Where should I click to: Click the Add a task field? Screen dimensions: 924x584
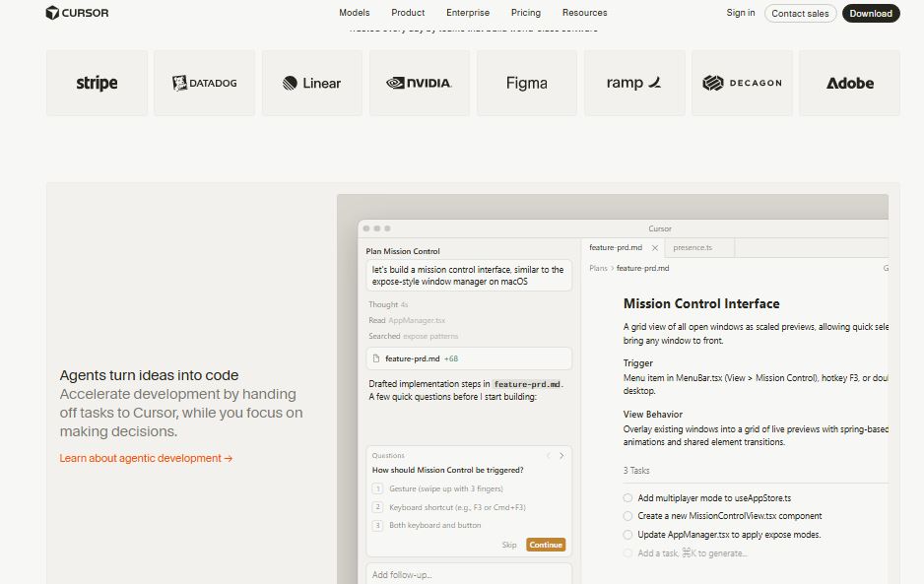pos(693,553)
